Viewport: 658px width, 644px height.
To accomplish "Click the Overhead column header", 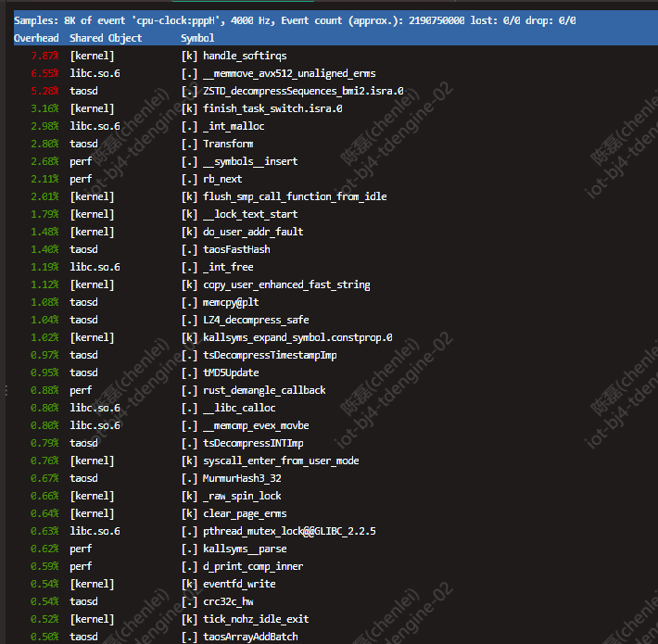I will point(36,38).
